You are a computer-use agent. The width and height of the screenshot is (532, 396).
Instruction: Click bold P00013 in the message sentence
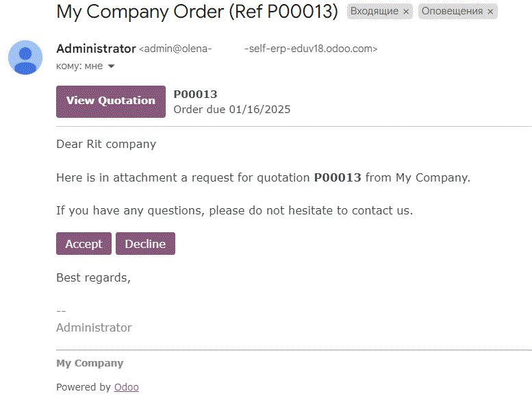tap(338, 177)
